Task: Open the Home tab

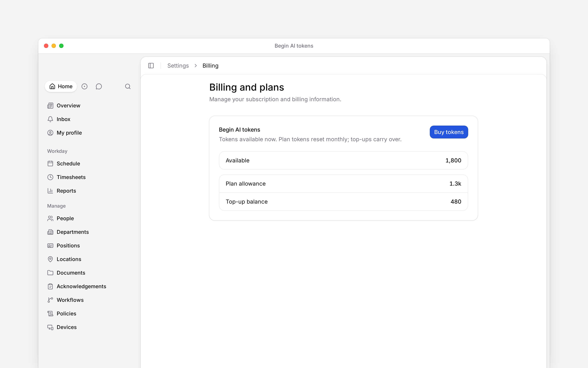Action: (x=61, y=86)
